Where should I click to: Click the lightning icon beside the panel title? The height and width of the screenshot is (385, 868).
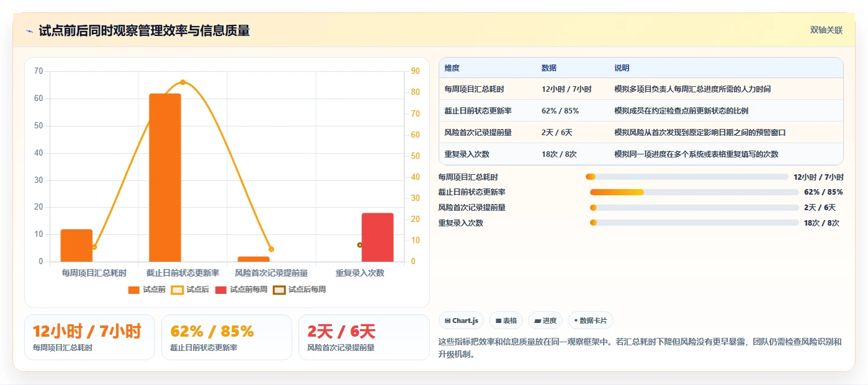(30, 31)
